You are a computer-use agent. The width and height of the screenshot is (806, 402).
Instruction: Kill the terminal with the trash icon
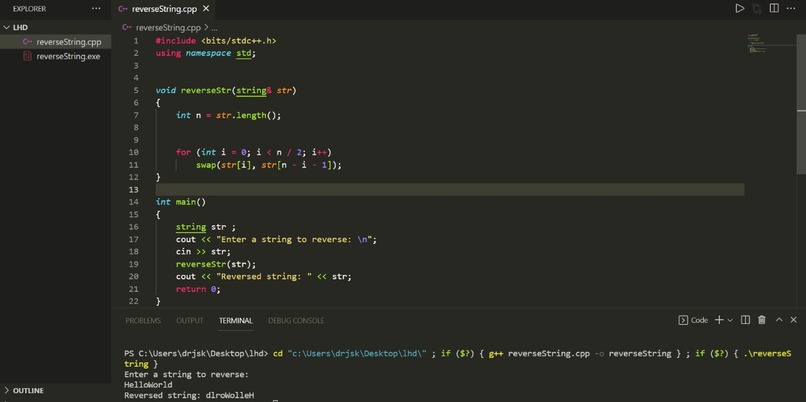762,320
